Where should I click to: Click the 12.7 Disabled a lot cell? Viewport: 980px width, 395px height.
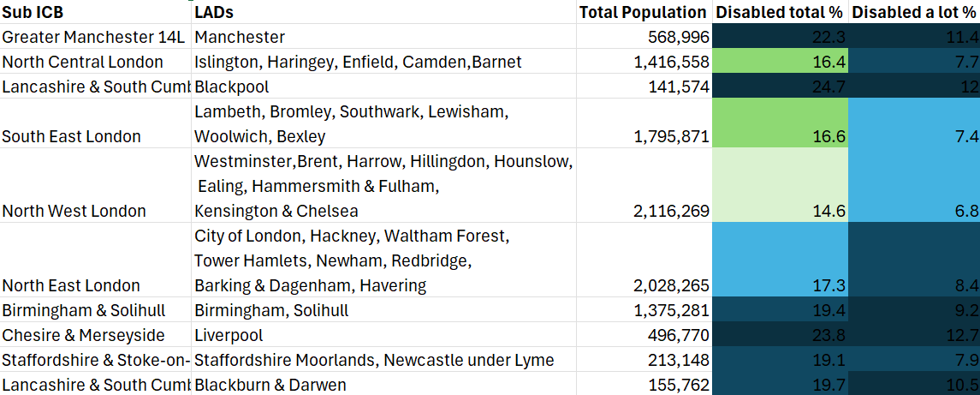click(x=914, y=335)
